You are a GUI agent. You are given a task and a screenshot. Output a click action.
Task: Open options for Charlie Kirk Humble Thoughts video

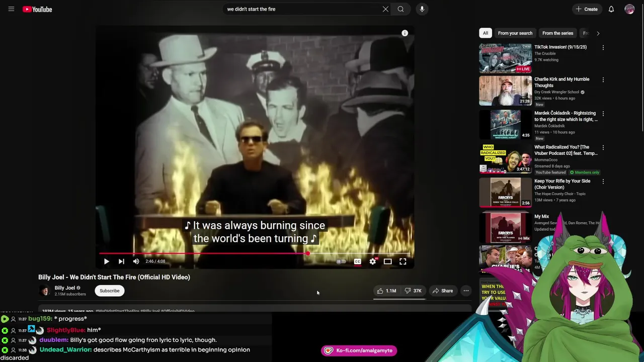pos(603,80)
